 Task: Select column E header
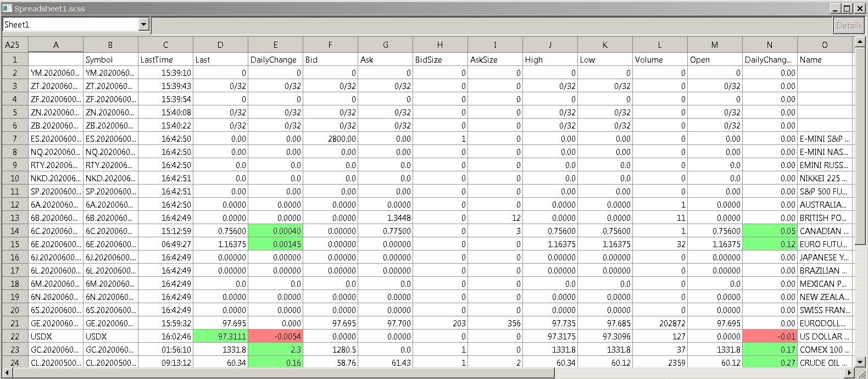click(275, 45)
